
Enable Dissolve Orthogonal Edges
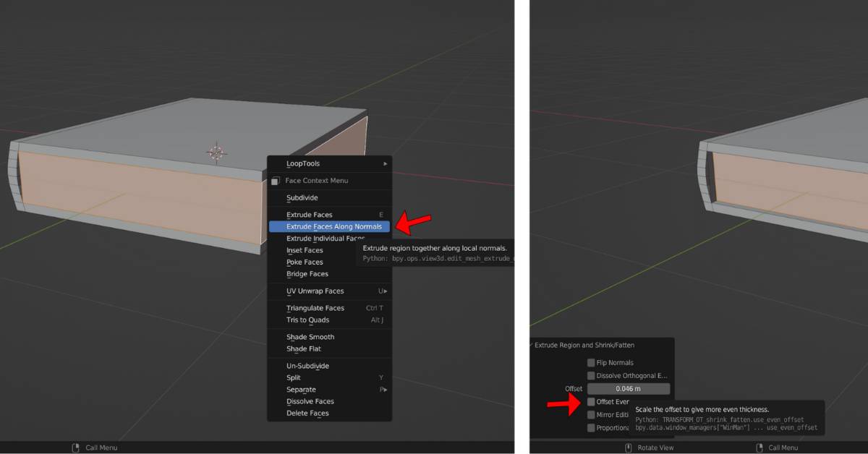[x=590, y=375]
